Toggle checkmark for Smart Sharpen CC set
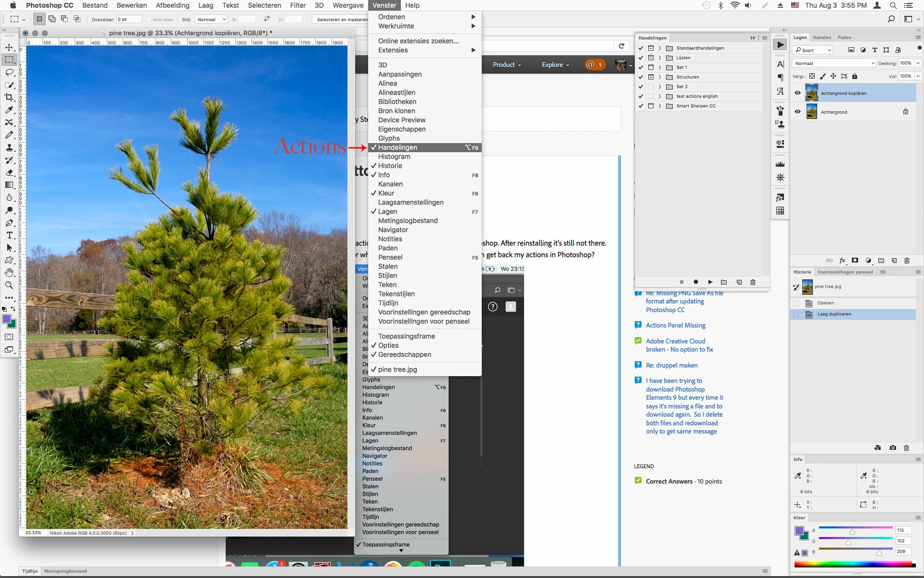Screen dimensions: 924x578 pyautogui.click(x=641, y=106)
